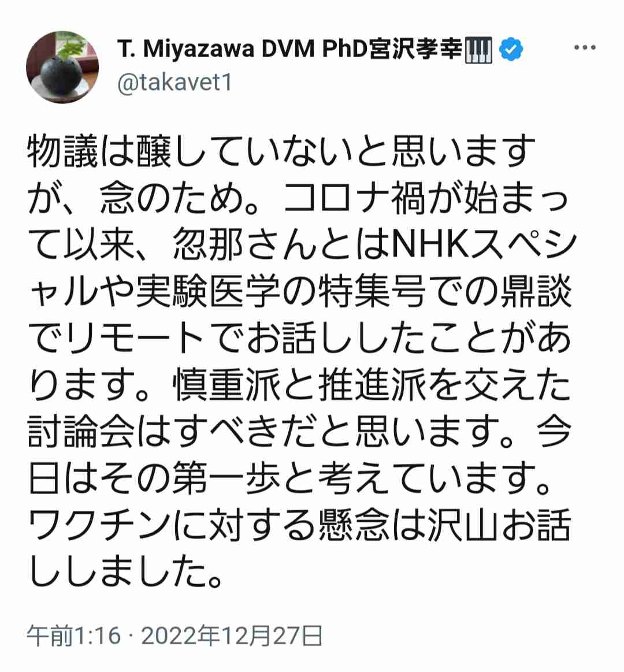Click the name 忽那さん in the tweet

click(245, 245)
